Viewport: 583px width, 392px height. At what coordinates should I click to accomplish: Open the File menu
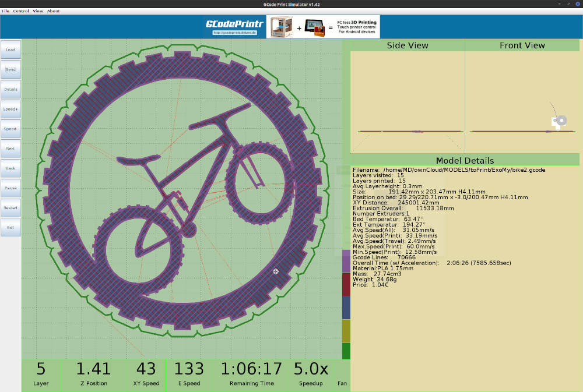6,10
